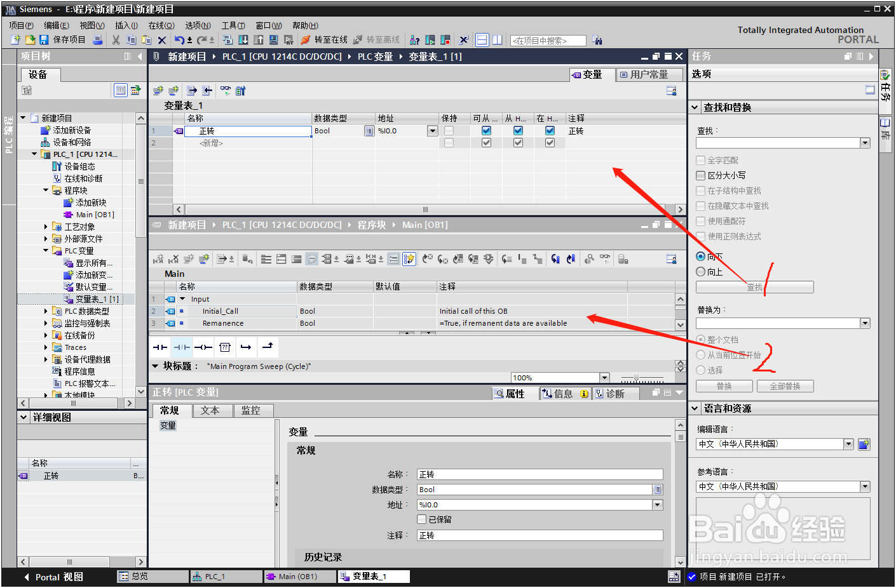Open the 工具(T) menu
The height and width of the screenshot is (588, 896).
pyautogui.click(x=233, y=25)
